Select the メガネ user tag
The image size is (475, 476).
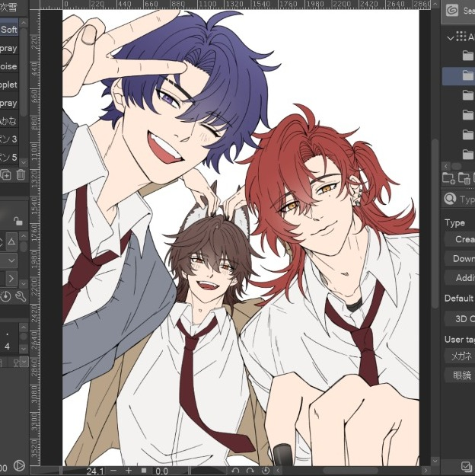[x=460, y=356]
